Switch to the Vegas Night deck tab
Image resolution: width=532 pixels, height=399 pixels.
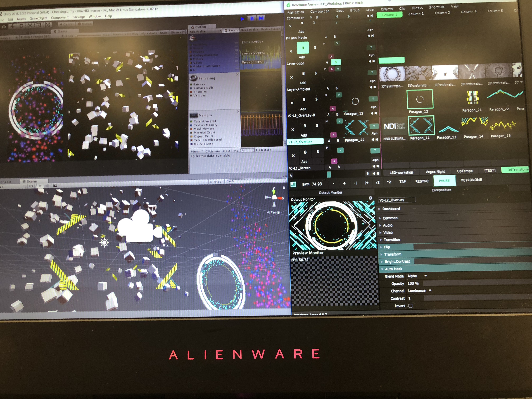pyautogui.click(x=435, y=172)
